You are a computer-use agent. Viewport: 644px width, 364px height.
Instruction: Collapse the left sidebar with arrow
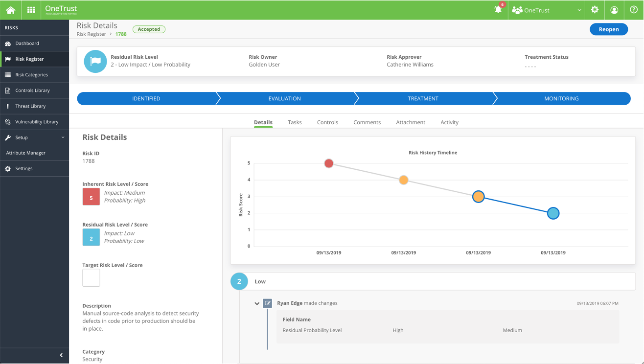pos(61,355)
